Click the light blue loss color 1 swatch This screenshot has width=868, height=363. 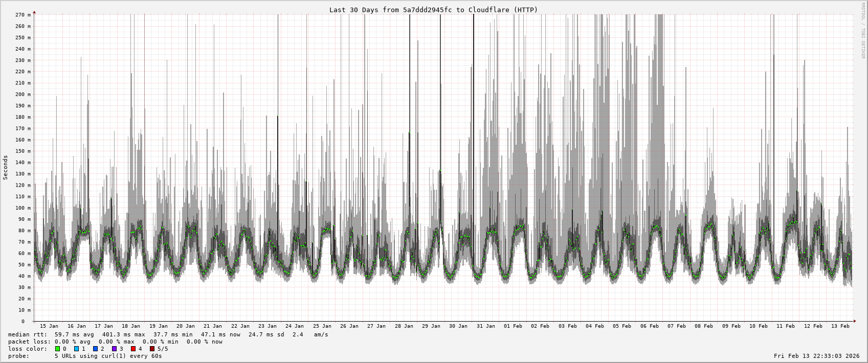[x=77, y=349]
